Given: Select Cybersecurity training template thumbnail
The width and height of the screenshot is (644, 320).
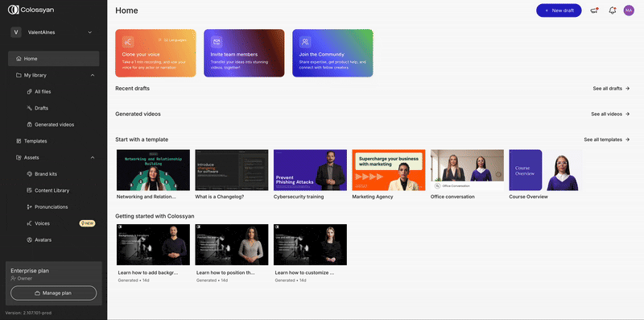Looking at the screenshot, I should pyautogui.click(x=310, y=170).
